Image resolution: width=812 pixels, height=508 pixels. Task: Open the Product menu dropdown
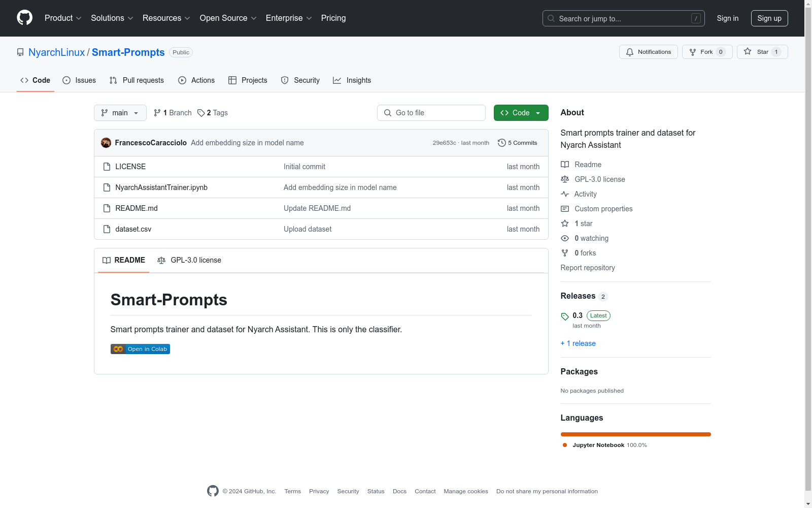[x=63, y=18]
